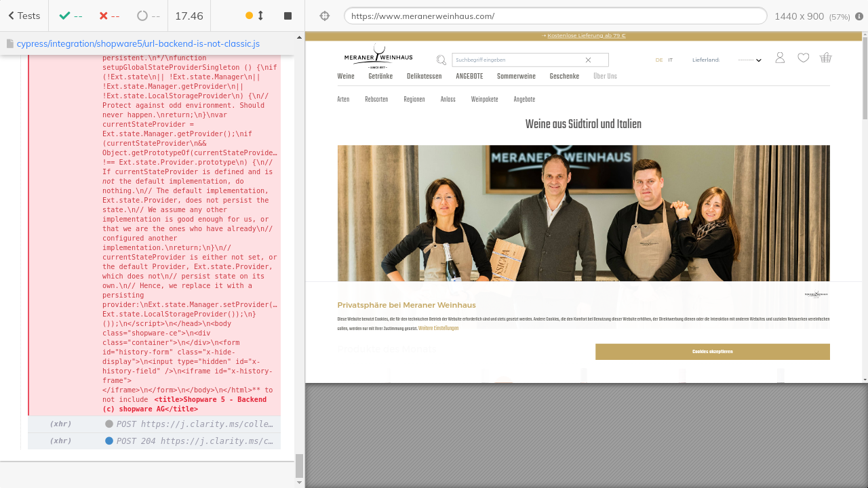Screen dimensions: 868x488
Task: Open the selector playground crosshair
Action: pos(324,16)
